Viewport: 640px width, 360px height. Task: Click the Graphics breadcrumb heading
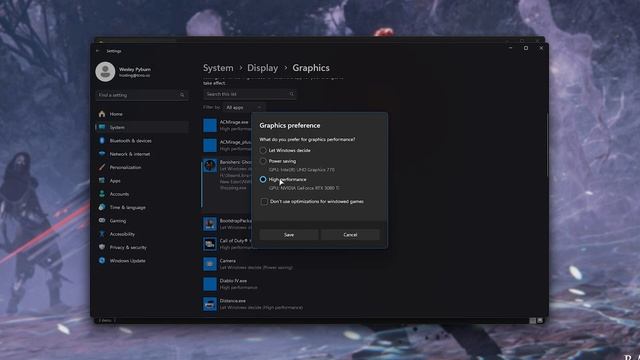311,68
